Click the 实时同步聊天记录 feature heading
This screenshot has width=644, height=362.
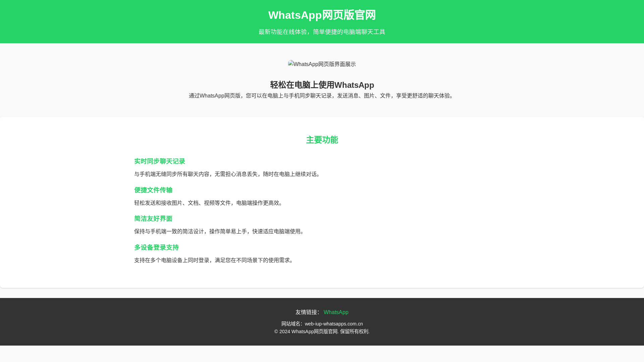click(160, 161)
